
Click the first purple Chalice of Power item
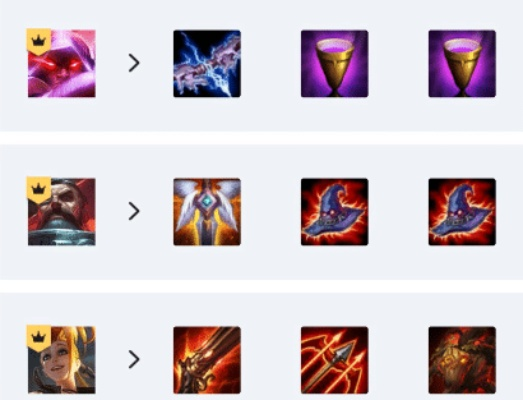tap(335, 64)
